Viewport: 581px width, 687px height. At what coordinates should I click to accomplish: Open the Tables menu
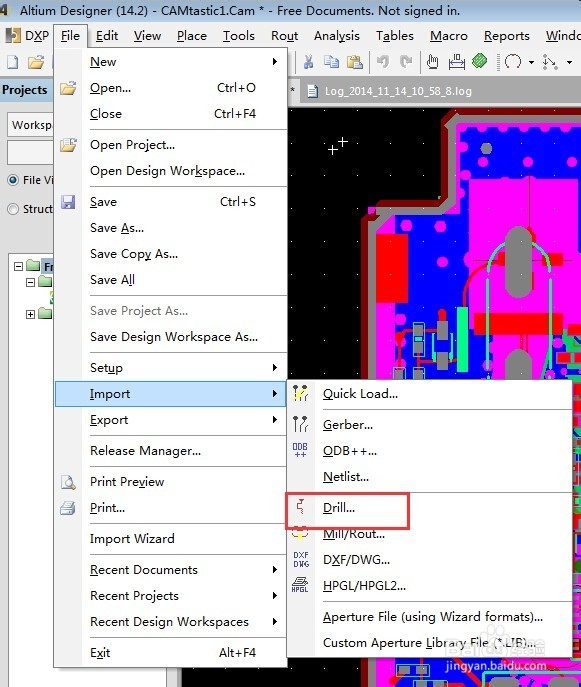[394, 36]
